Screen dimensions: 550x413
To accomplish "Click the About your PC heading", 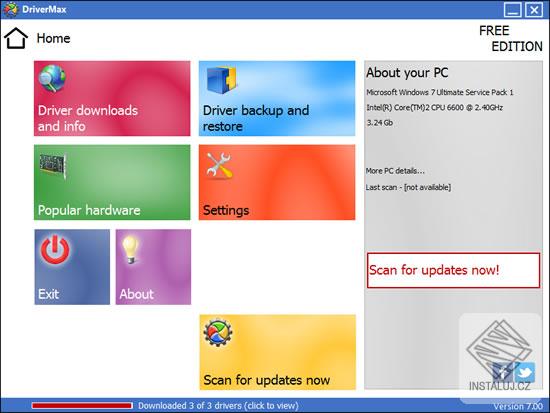I will point(407,73).
